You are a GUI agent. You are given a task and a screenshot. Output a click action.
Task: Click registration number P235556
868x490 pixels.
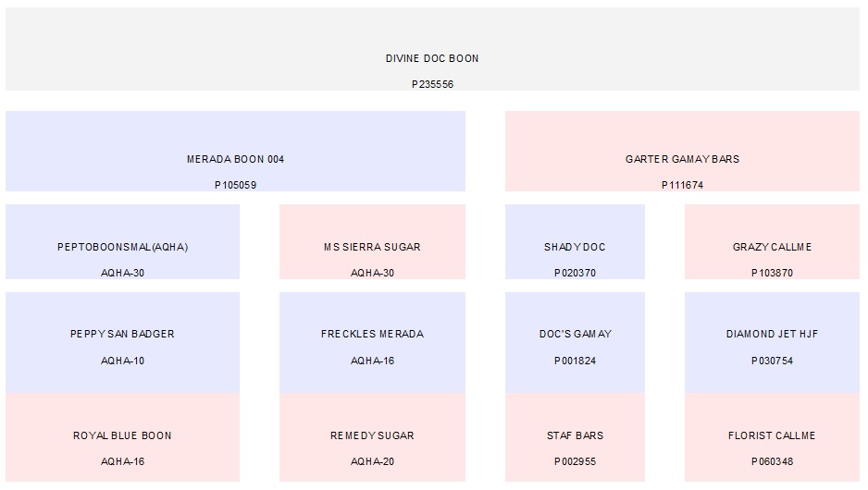tap(432, 84)
